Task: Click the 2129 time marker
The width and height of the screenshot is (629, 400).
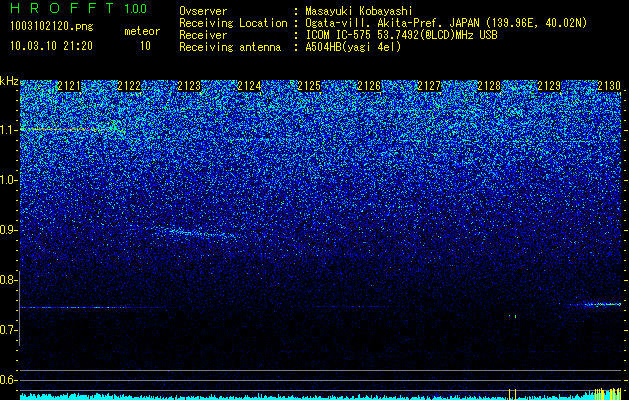Action: coord(549,86)
